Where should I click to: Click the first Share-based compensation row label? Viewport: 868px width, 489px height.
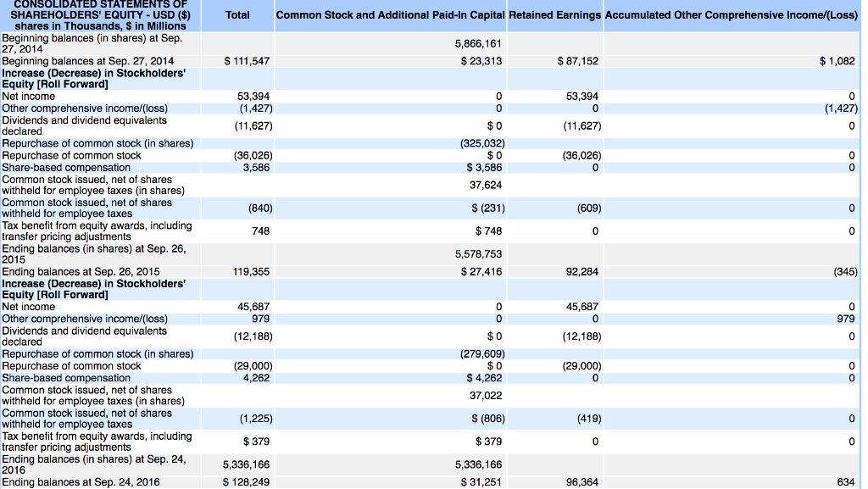(66, 168)
